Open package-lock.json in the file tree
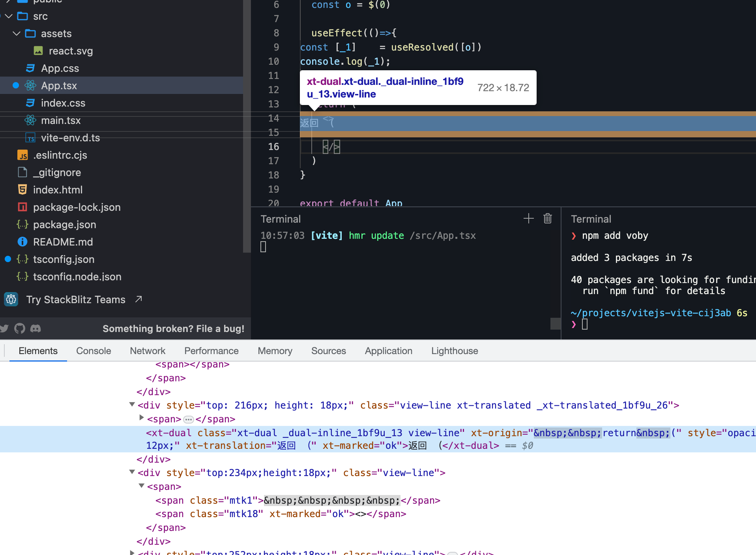 [x=77, y=207]
